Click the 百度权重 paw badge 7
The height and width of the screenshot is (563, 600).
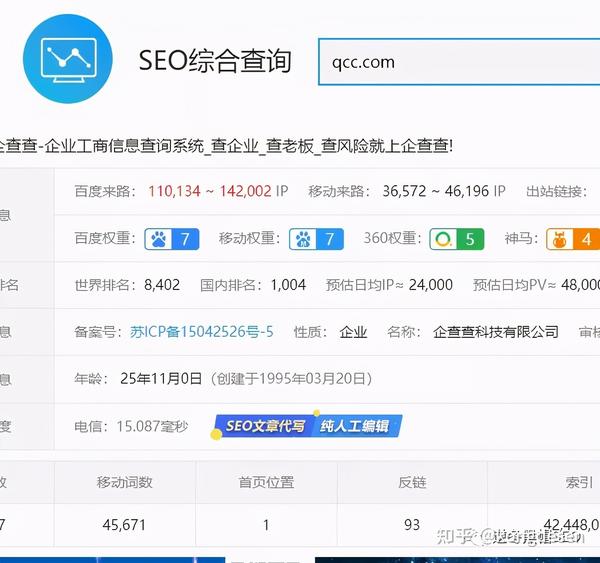click(172, 239)
